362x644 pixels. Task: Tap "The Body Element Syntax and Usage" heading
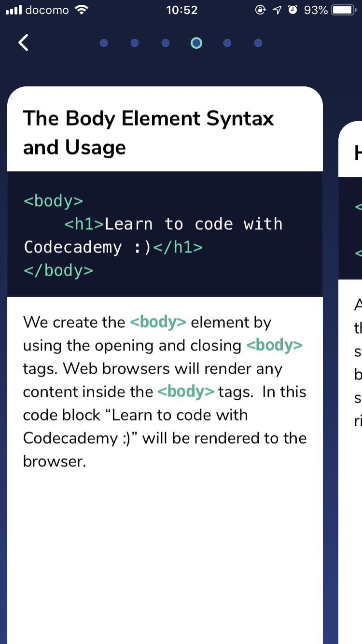point(149,133)
